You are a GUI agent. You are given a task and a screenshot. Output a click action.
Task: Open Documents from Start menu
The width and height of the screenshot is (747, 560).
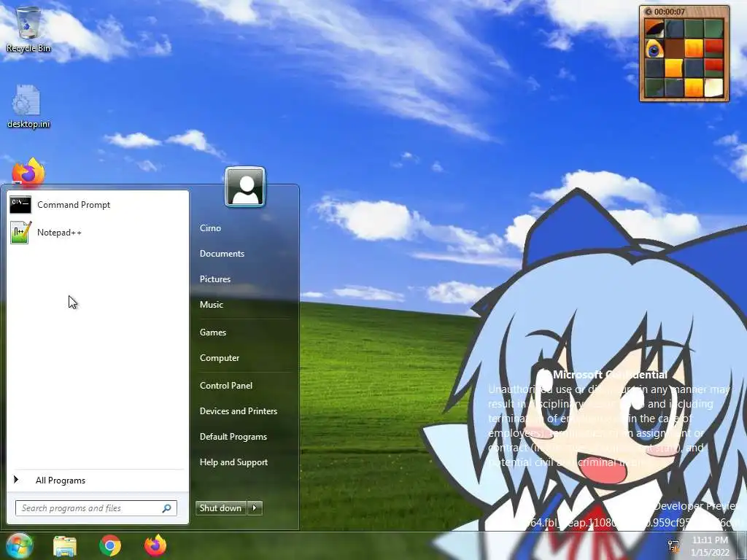(222, 254)
